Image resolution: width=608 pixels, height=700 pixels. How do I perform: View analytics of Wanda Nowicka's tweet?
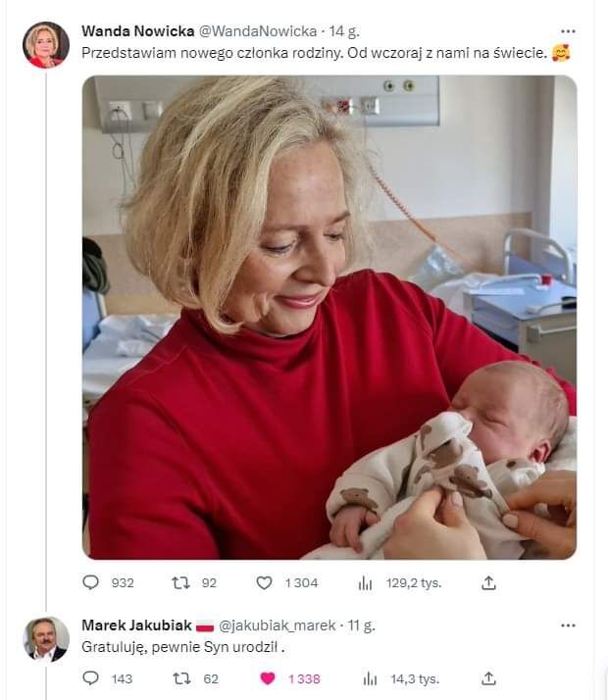click(x=365, y=582)
